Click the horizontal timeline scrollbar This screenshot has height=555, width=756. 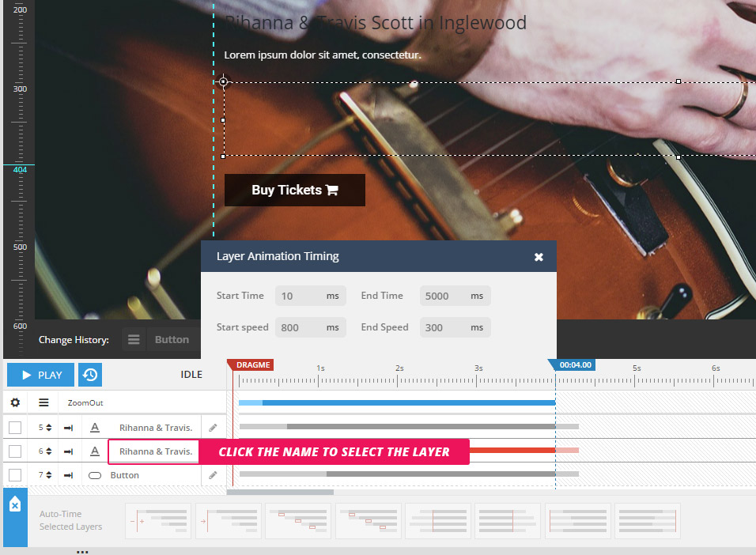(280, 493)
